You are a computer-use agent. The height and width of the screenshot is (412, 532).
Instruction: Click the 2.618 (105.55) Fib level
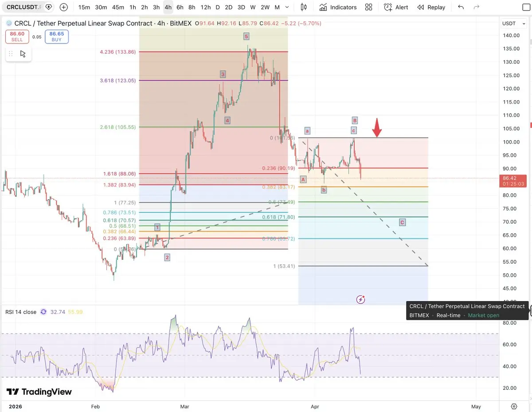point(118,127)
